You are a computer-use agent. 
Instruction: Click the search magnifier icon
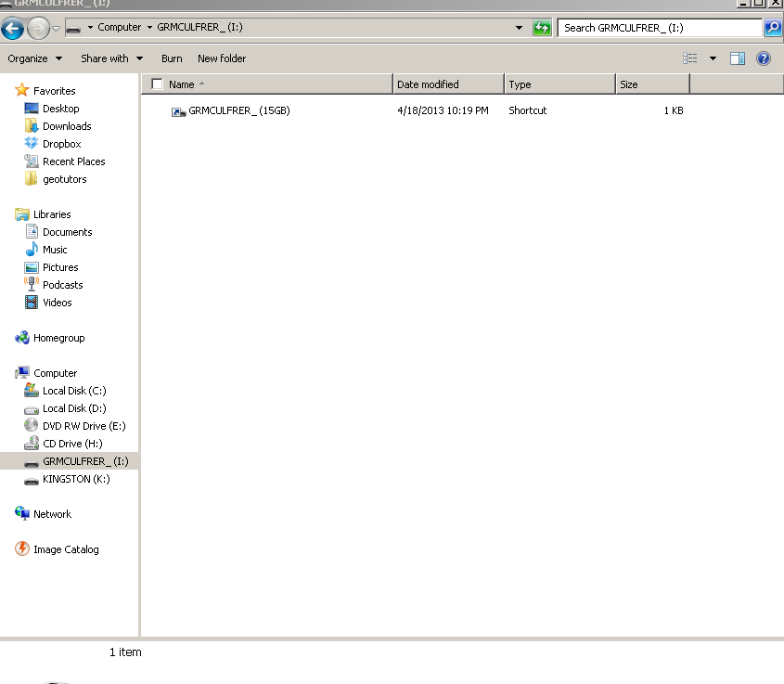coord(772,28)
